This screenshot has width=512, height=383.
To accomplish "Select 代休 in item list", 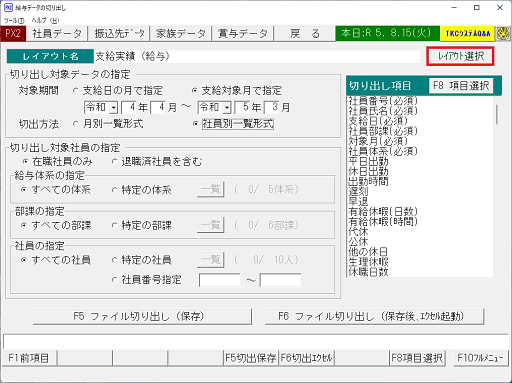I will pyautogui.click(x=358, y=231).
